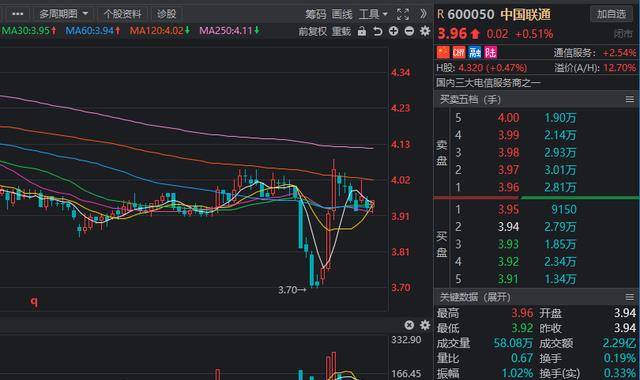The height and width of the screenshot is (380, 640).
Task: Open chart settings gear in top toolbar
Action: tap(425, 31)
